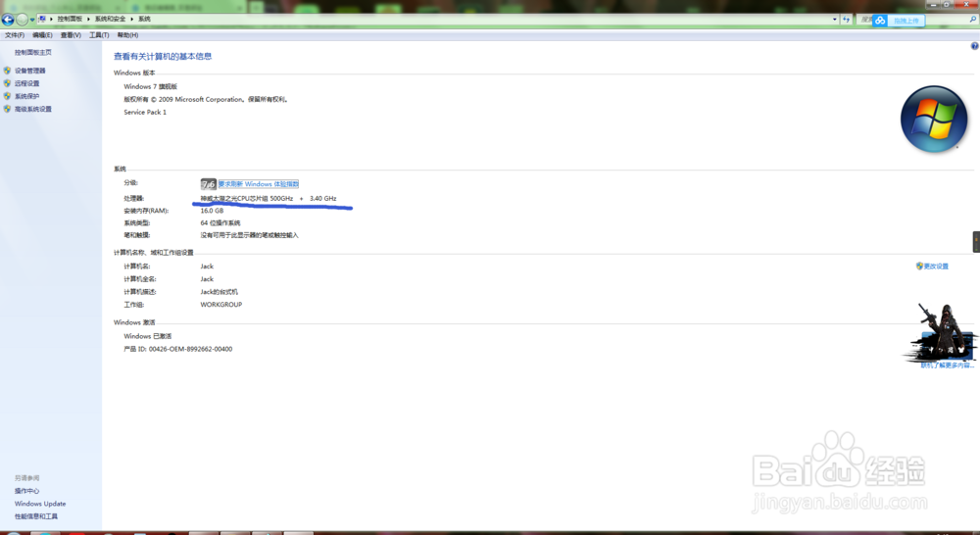Image resolution: width=980 pixels, height=535 pixels.
Task: Open Windows Update in See also section
Action: tap(40, 503)
